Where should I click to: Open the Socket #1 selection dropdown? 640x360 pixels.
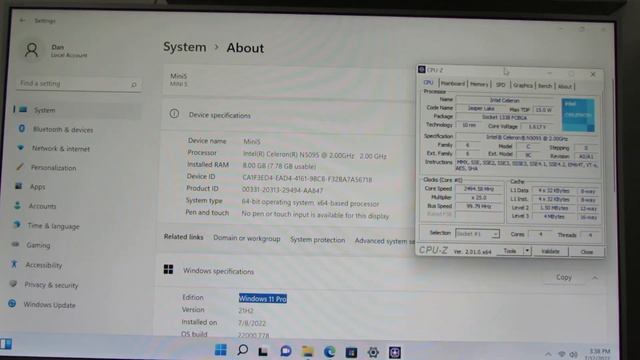(x=477, y=234)
